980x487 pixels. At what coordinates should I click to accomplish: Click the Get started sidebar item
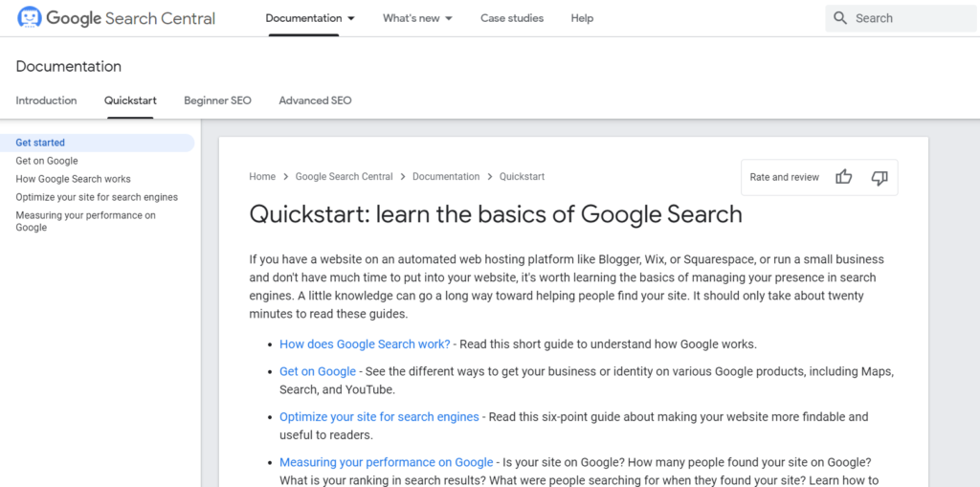(40, 143)
